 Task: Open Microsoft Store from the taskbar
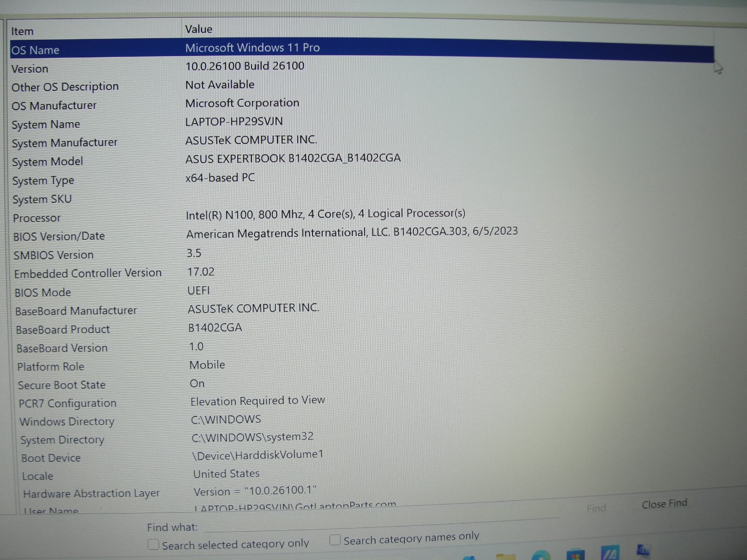(575, 555)
